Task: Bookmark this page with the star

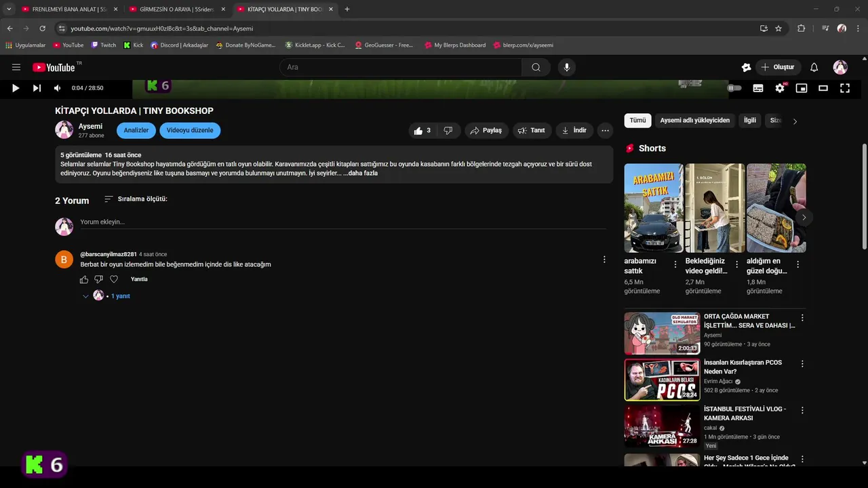Action: click(778, 28)
